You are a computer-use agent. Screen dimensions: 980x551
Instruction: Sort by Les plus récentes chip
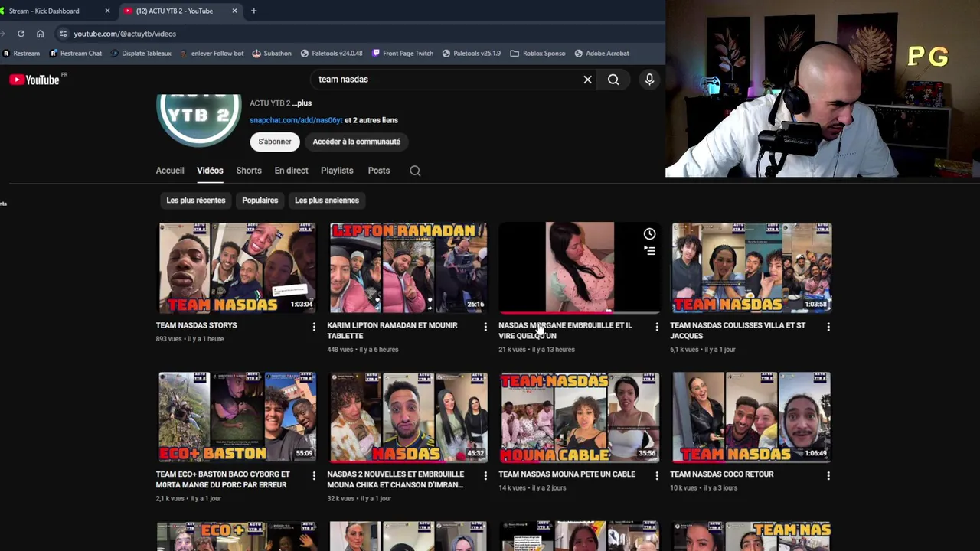tap(196, 201)
